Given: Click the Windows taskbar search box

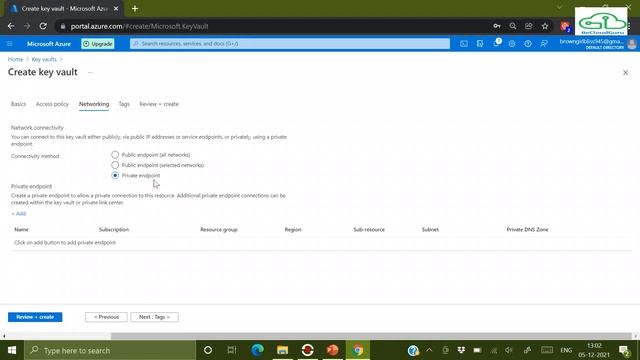Looking at the screenshot, I should [x=110, y=350].
